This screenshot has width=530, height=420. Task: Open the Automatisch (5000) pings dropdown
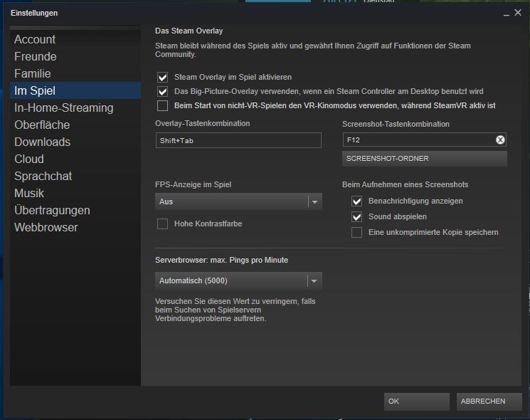point(238,280)
